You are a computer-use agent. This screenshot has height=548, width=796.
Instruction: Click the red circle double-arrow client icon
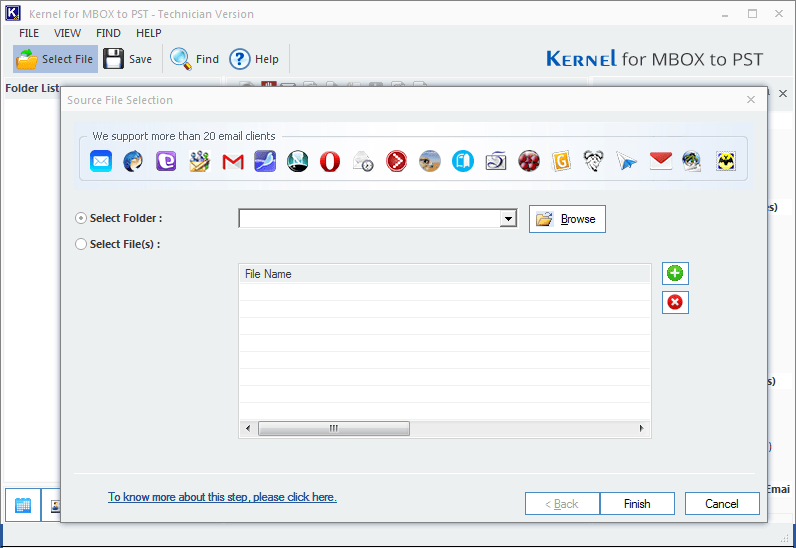(x=396, y=162)
